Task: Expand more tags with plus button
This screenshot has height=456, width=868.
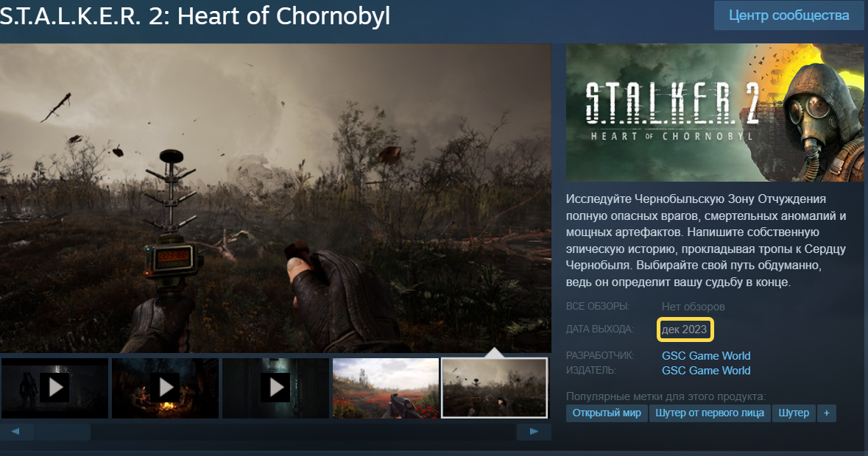Action: point(827,413)
